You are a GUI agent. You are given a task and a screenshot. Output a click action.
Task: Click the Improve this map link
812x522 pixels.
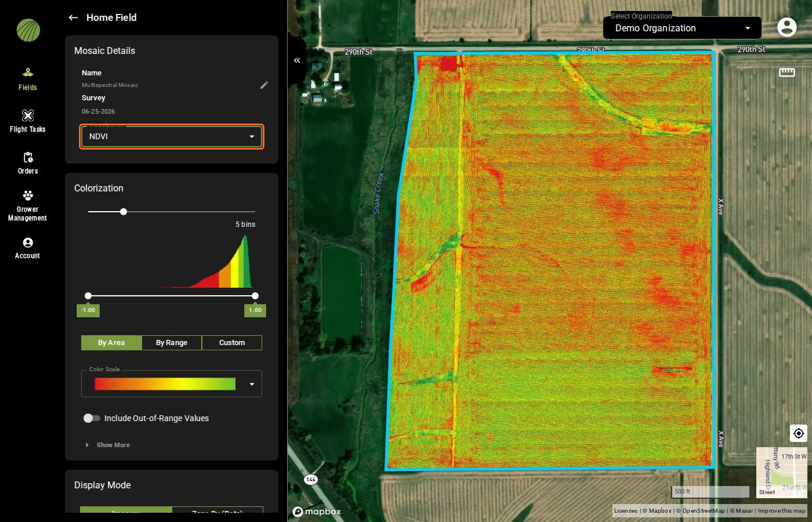pos(781,511)
